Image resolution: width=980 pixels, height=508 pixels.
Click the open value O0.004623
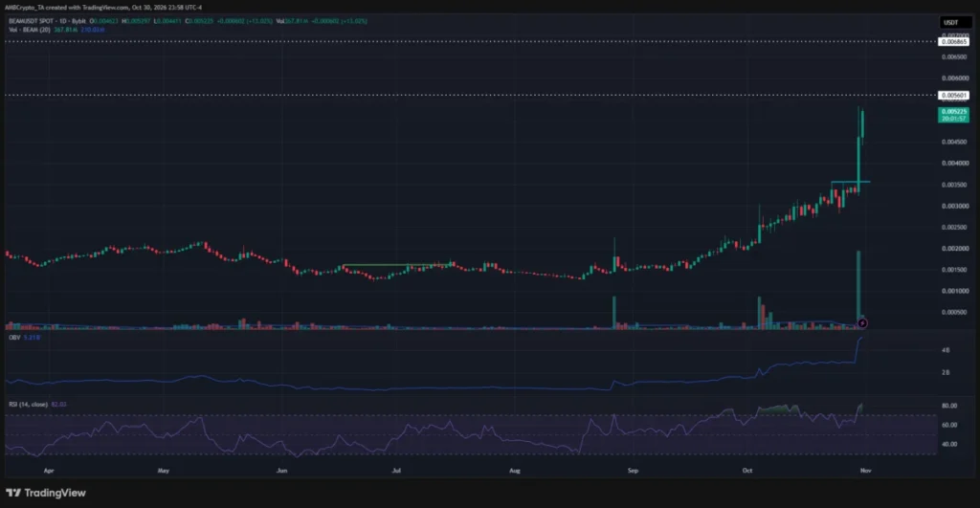(x=103, y=21)
